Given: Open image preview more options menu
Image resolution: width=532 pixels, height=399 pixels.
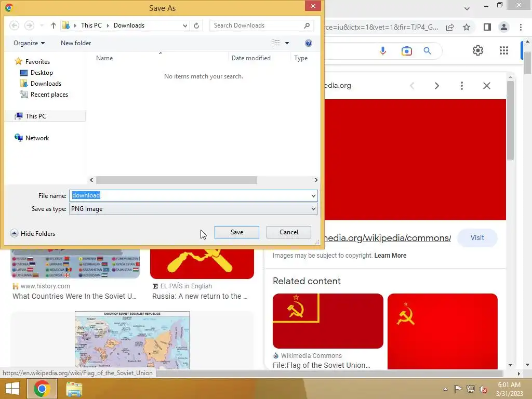Looking at the screenshot, I should pyautogui.click(x=462, y=86).
